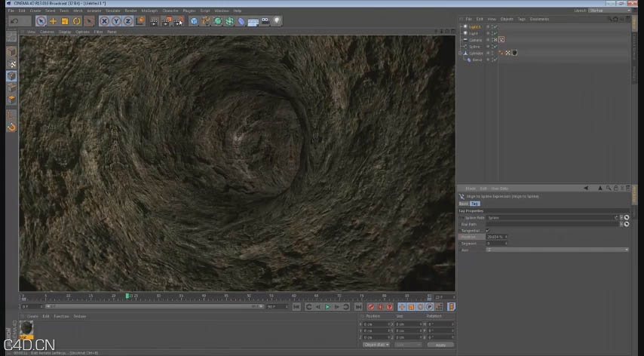The width and height of the screenshot is (644, 356).
Task: Open the MoGraph menu
Action: (x=149, y=11)
